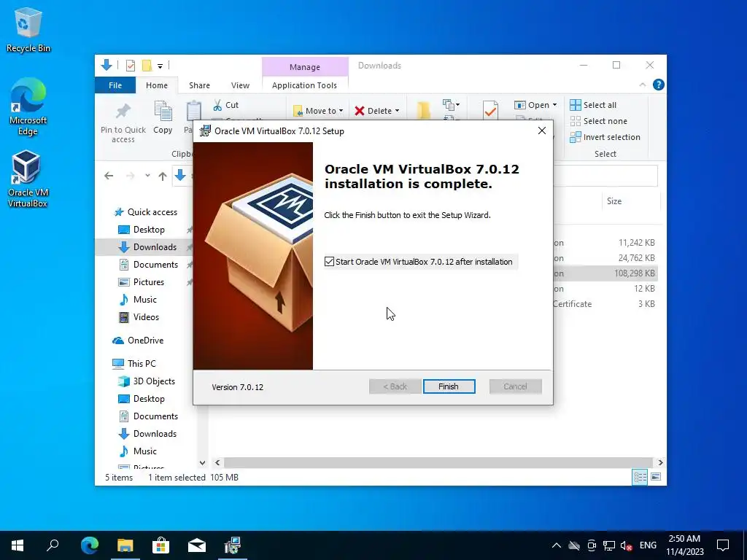Open the Windows Start menu

tap(18, 545)
